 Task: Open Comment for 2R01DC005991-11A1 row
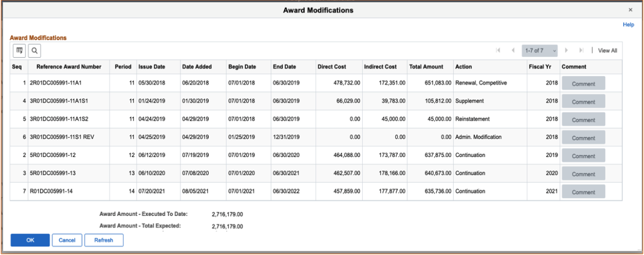pyautogui.click(x=583, y=84)
